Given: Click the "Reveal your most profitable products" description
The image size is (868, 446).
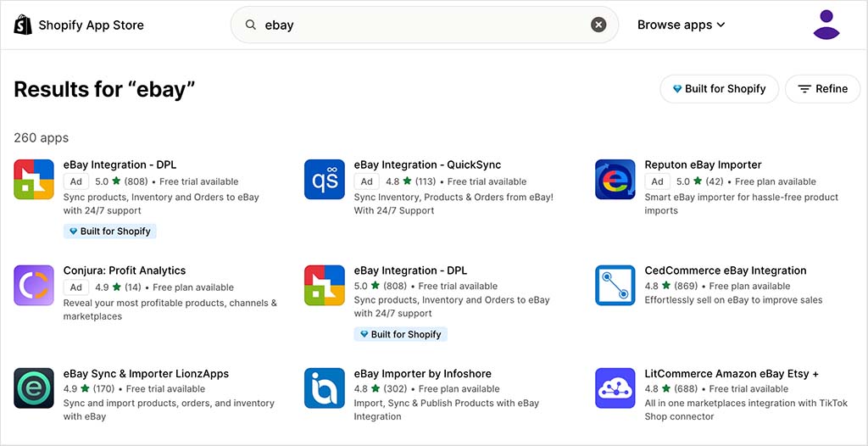Looking at the screenshot, I should tap(170, 309).
